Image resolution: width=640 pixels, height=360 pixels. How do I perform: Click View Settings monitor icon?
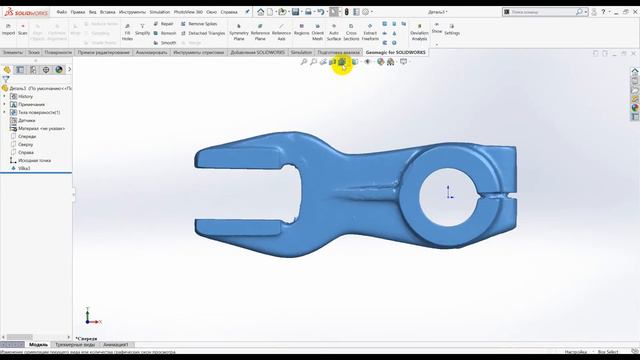click(x=403, y=62)
